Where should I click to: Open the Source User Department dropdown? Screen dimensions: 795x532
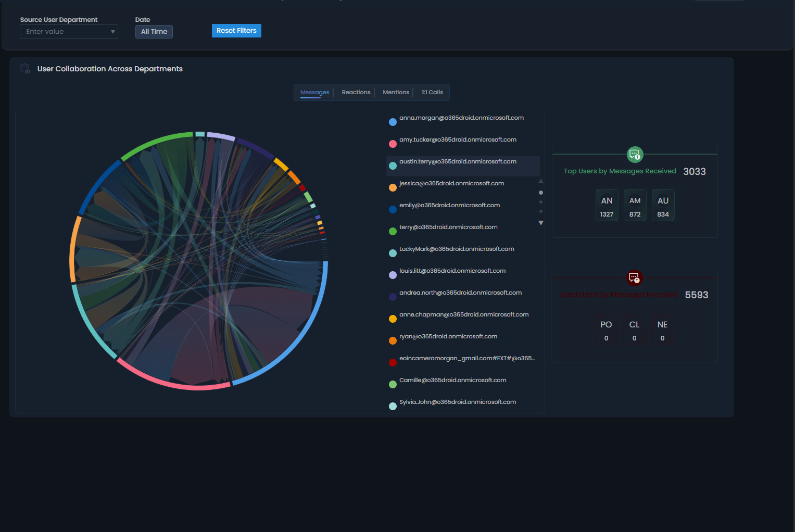click(69, 31)
